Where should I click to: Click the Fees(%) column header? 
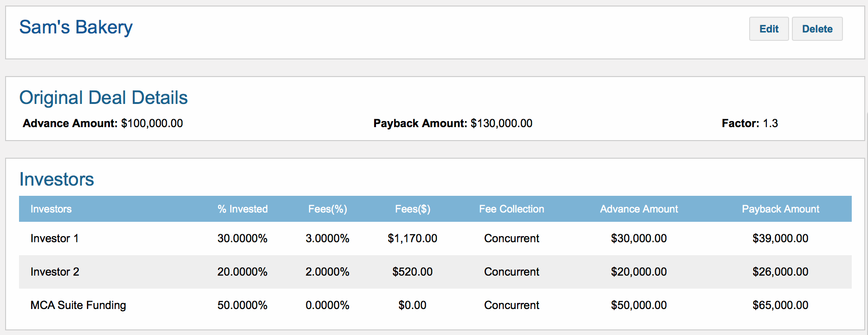(328, 209)
